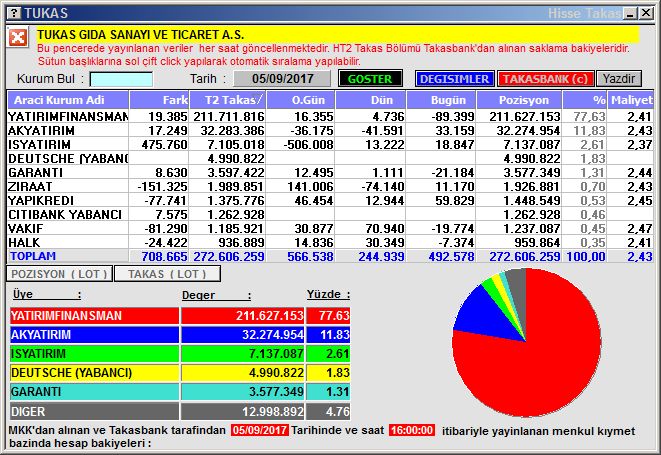661x455 pixels.
Task: Click the red X close icon beside company name
Action: click(x=18, y=38)
